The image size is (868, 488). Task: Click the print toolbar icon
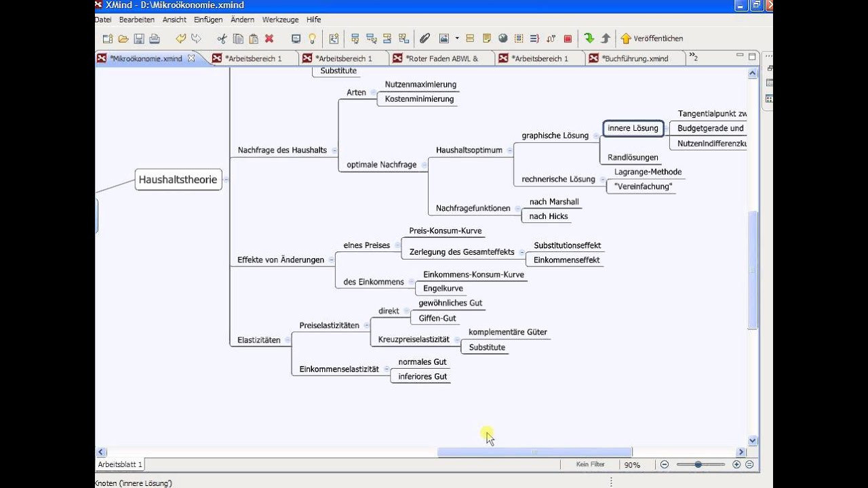click(x=154, y=39)
